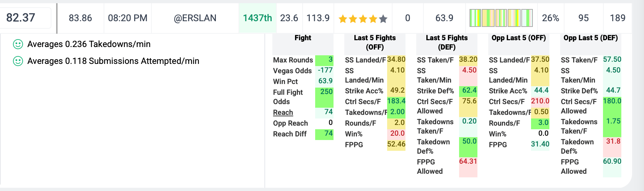644x191 pixels.
Task: Click the Opp Last 5 (OFF) header
Action: 519,38
